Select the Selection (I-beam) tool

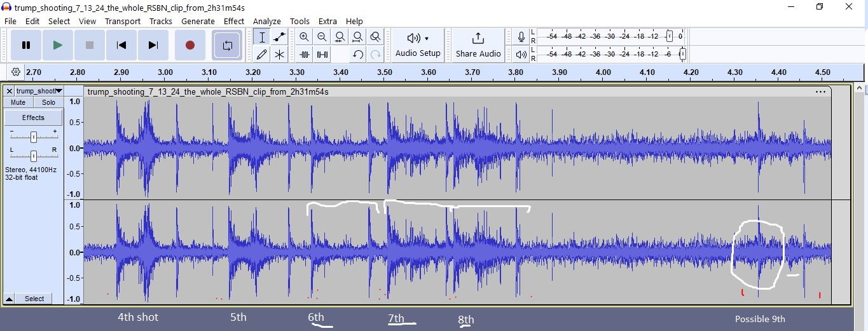(x=261, y=37)
